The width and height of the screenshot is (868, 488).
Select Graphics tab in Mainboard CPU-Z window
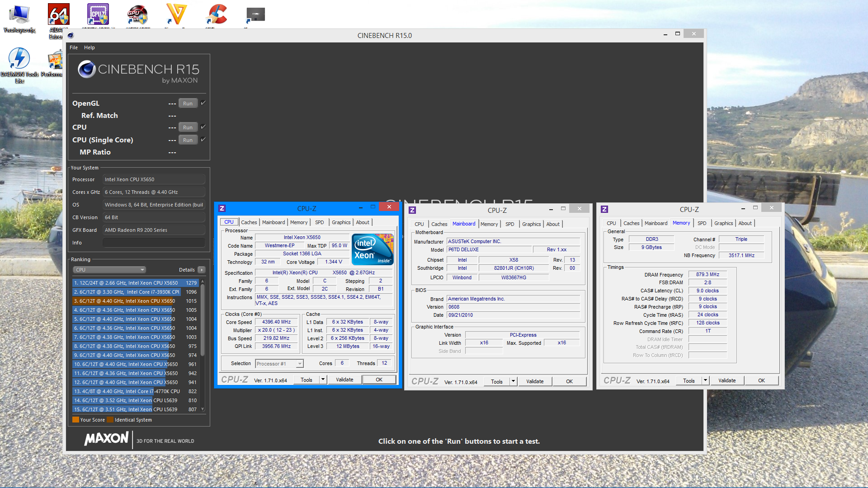531,224
